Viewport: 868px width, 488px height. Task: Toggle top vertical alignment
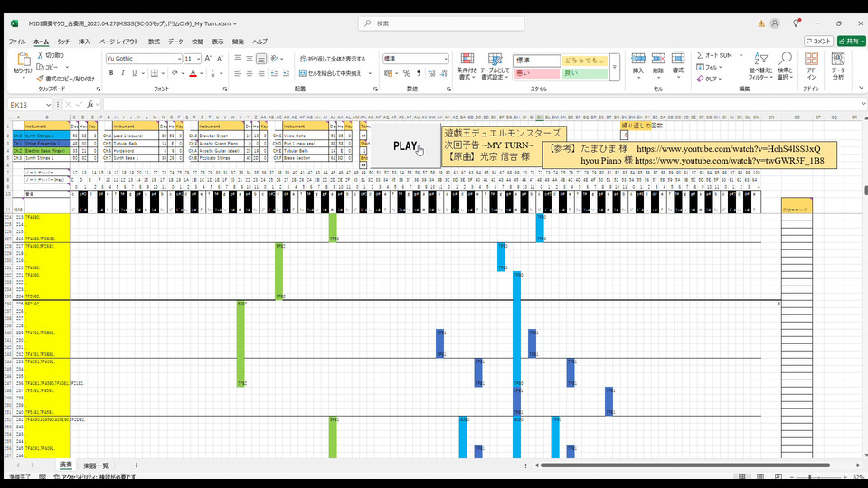click(238, 58)
